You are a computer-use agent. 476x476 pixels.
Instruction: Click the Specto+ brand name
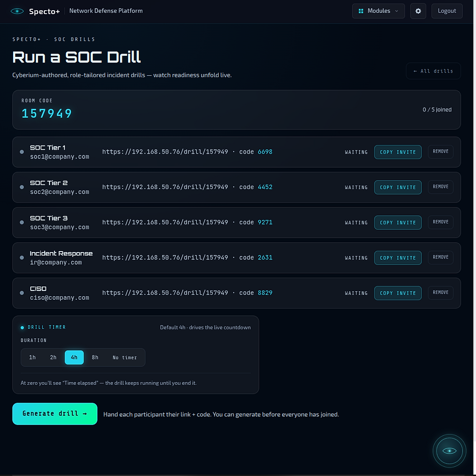click(x=44, y=12)
